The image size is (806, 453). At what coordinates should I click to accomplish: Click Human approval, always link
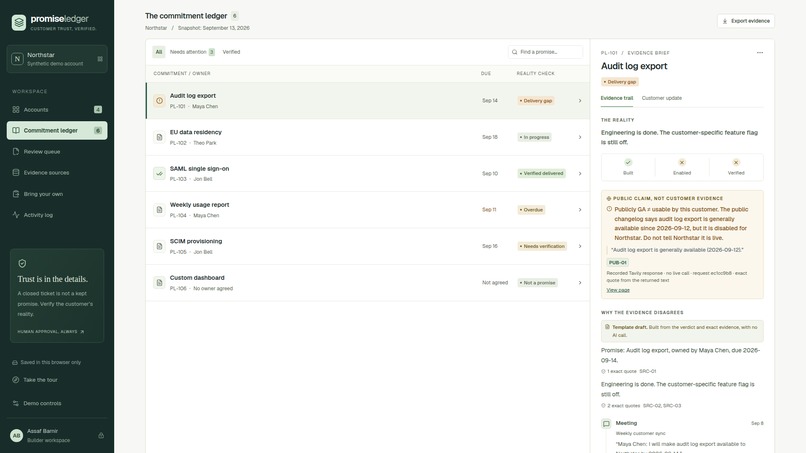click(51, 332)
